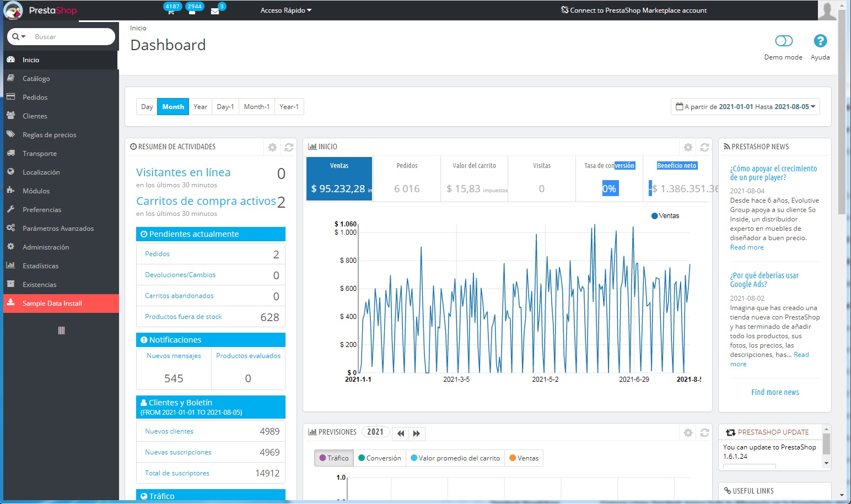This screenshot has width=851, height=504.
Task: Click the Sample Data Install button
Action: 52,304
